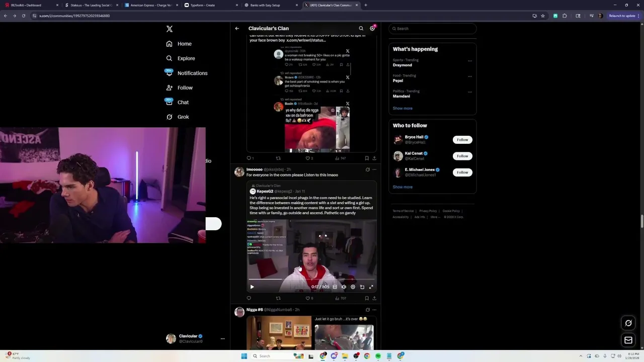Open Chat from the sidebar

click(178, 102)
